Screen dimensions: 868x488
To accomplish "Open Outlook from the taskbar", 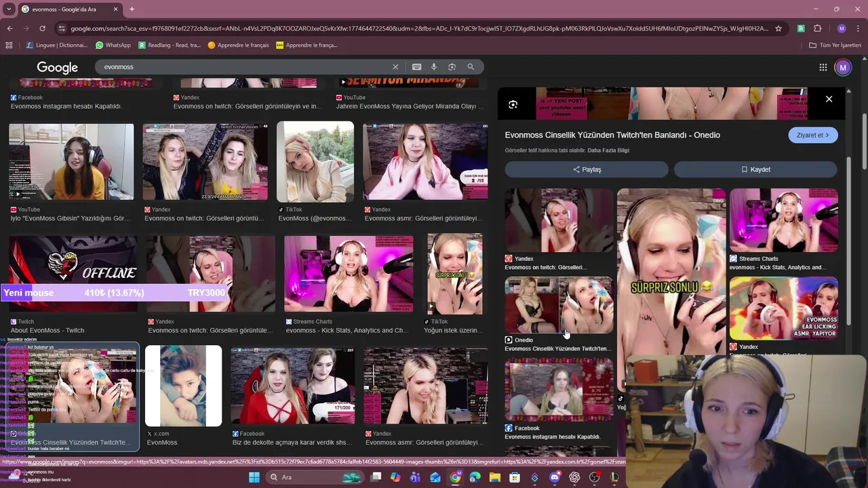I will tap(435, 477).
